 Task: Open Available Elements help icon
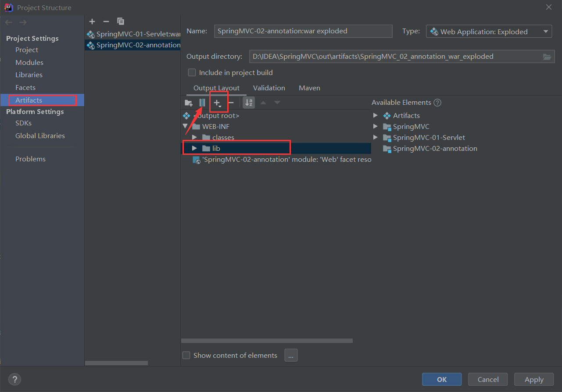[x=437, y=103]
